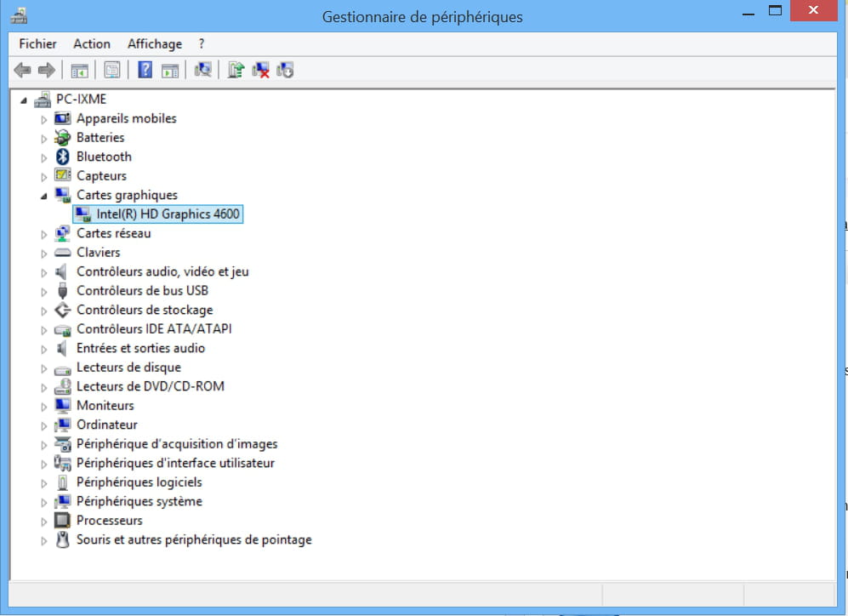
Task: Click the Bluetooth category icon
Action: click(63, 157)
